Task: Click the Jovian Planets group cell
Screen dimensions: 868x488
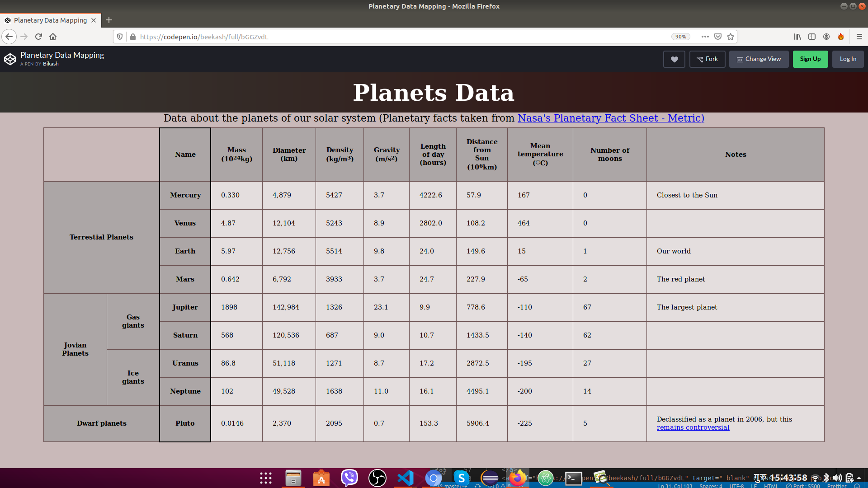Action: point(75,349)
